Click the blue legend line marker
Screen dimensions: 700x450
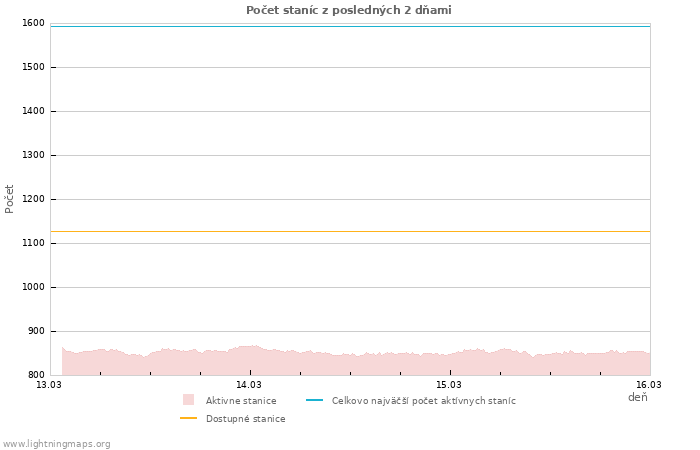pyautogui.click(x=314, y=400)
